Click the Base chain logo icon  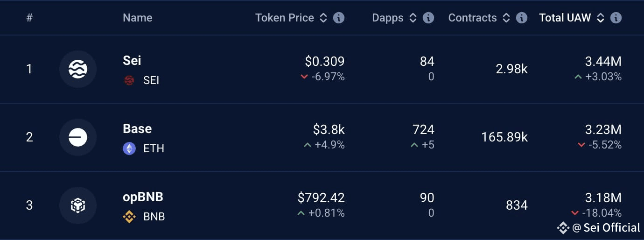pyautogui.click(x=77, y=137)
